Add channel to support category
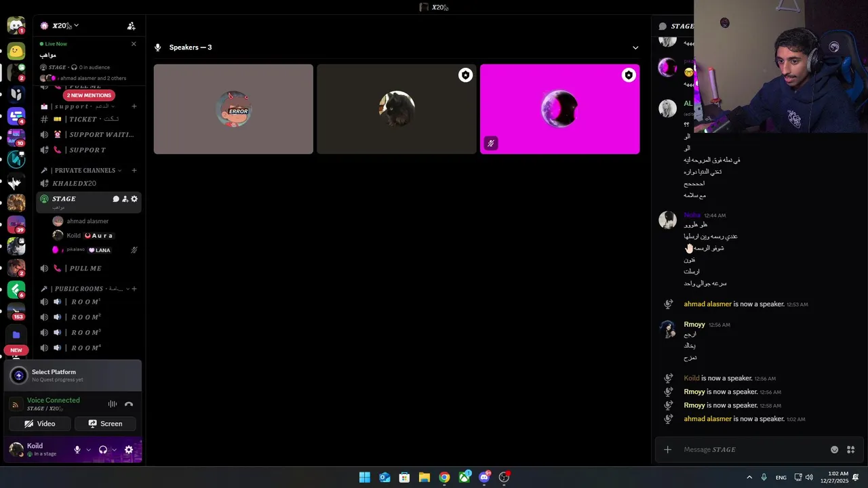This screenshot has width=868, height=488. click(x=134, y=106)
